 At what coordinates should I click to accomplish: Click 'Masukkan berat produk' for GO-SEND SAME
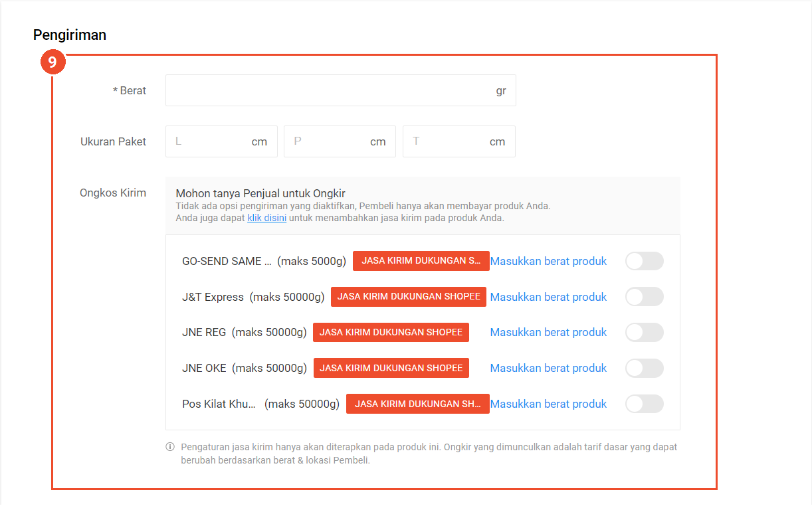548,261
